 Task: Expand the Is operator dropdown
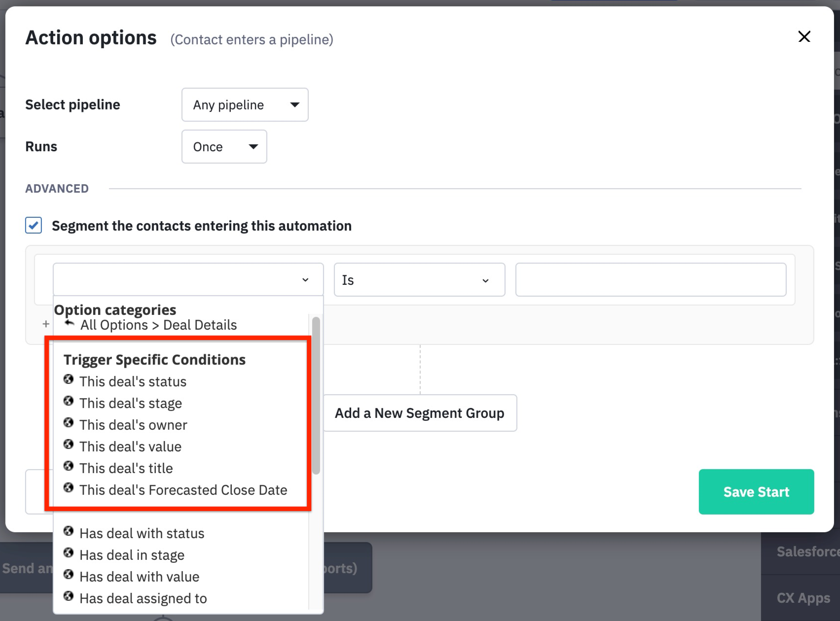click(419, 280)
